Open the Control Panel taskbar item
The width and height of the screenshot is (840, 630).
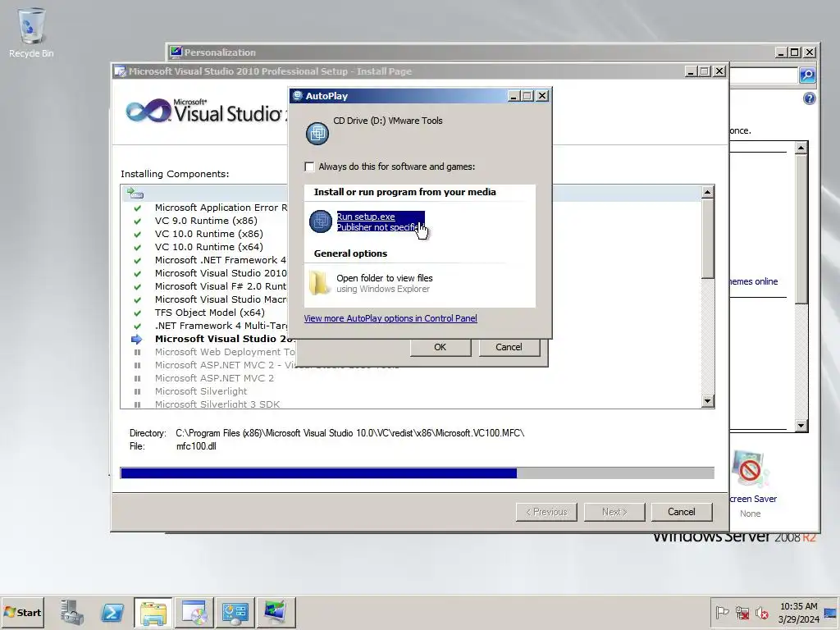tap(235, 612)
